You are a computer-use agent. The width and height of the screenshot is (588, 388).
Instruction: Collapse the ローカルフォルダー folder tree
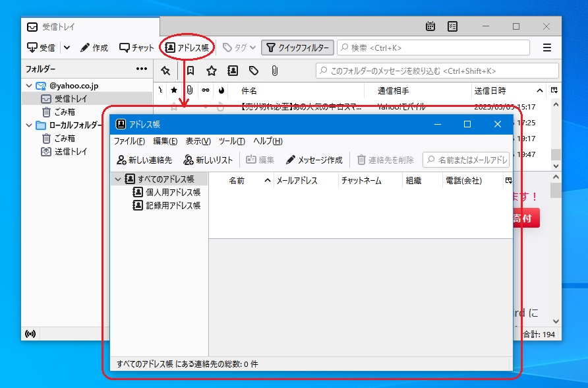click(x=29, y=125)
